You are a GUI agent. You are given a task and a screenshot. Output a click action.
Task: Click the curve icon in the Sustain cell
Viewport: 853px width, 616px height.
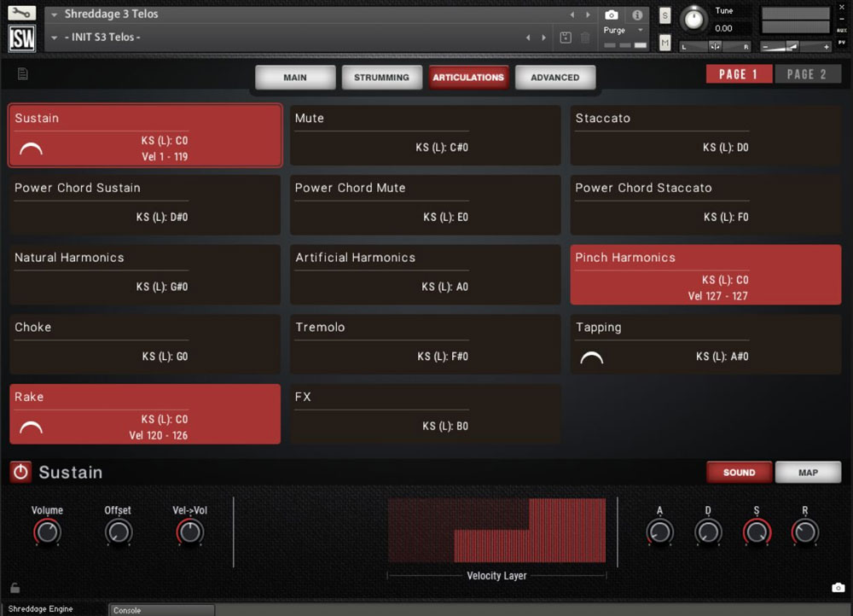click(x=31, y=148)
